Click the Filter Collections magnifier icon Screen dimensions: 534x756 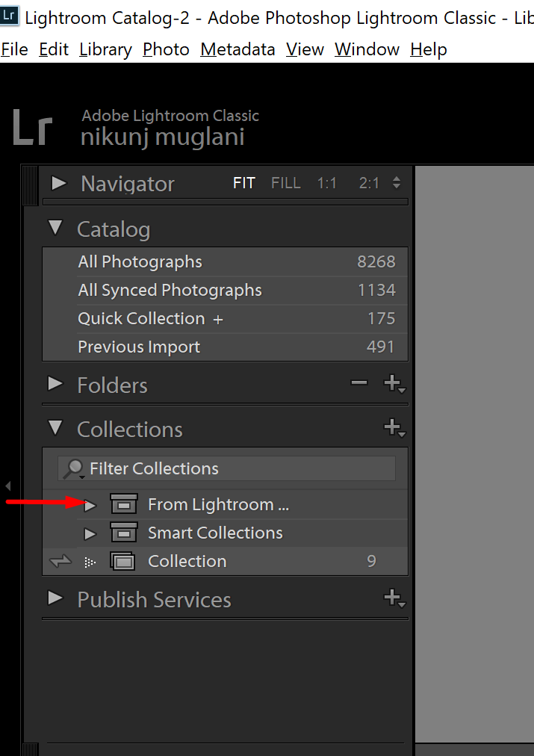tap(72, 468)
